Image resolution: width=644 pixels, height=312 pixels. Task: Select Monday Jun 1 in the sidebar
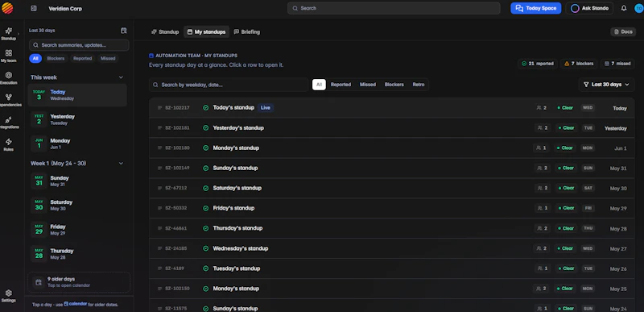[77, 144]
